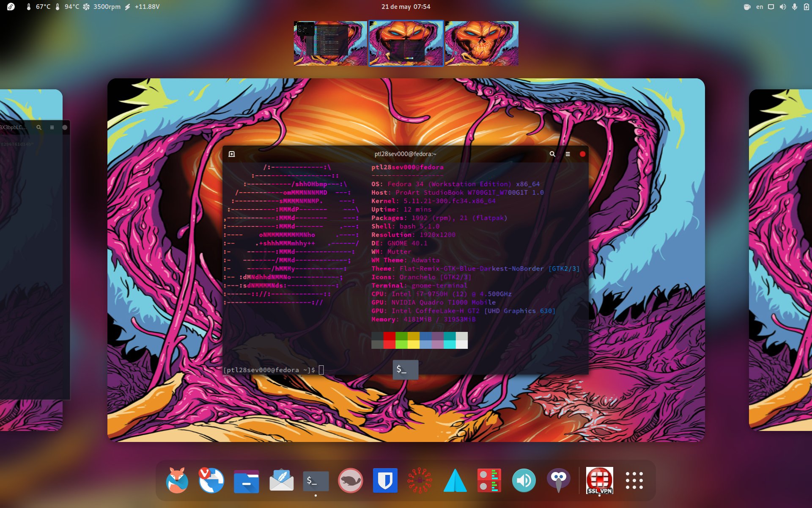
Task: Open the clock and calendar menu
Action: pos(406,7)
